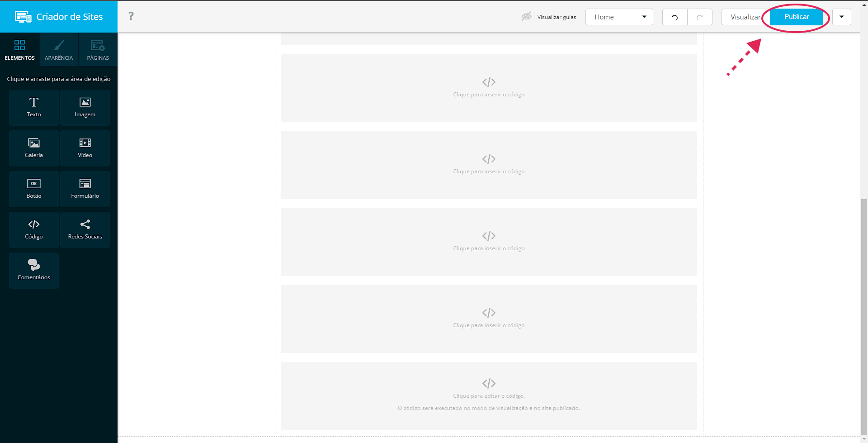Screen dimensions: 868x443
Task: Click the Publicar button
Action: (x=797, y=17)
